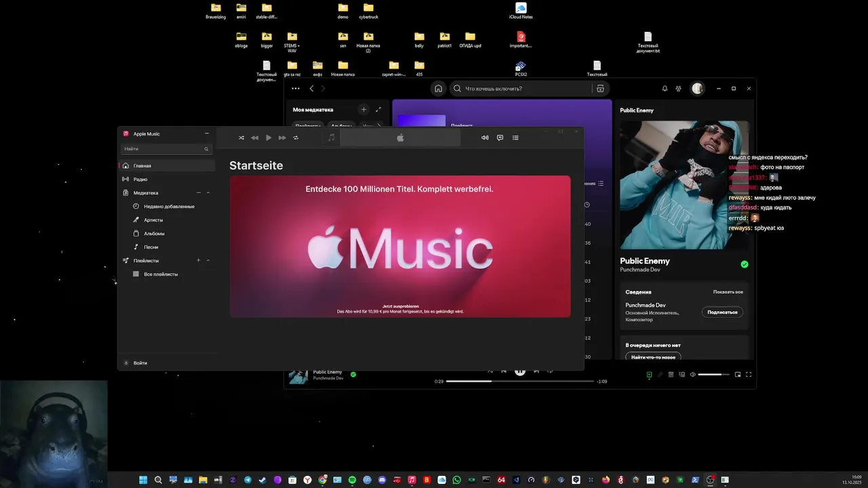Open Песни in Apple Music sidebar
The width and height of the screenshot is (868, 488).
[x=151, y=247]
